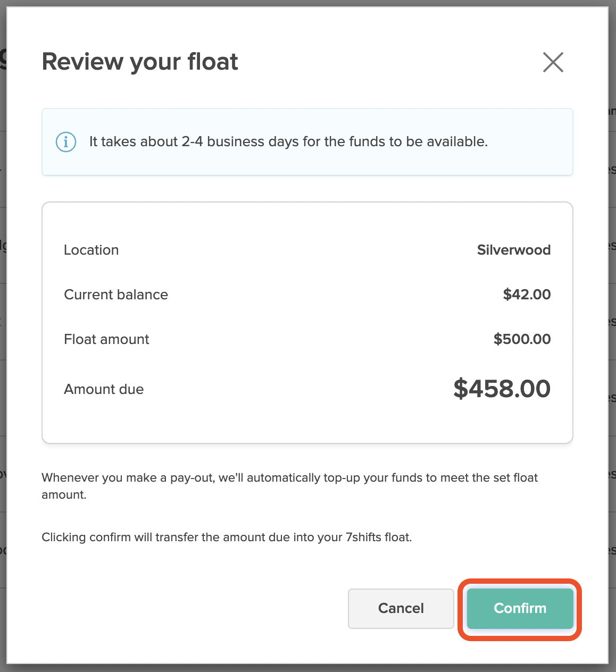Select the Amount due label
This screenshot has width=616, height=672.
point(104,389)
